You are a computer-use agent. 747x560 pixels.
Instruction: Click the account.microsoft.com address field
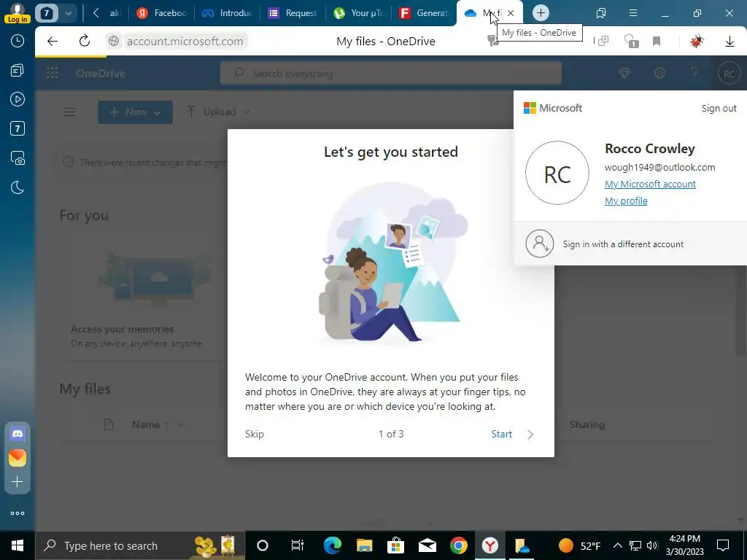pos(185,42)
